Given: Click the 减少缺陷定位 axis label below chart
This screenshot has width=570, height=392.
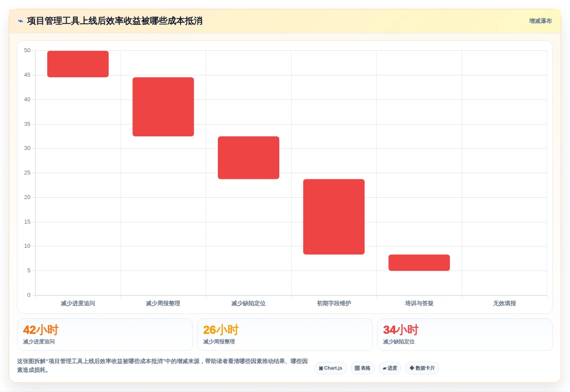Looking at the screenshot, I should click(249, 303).
